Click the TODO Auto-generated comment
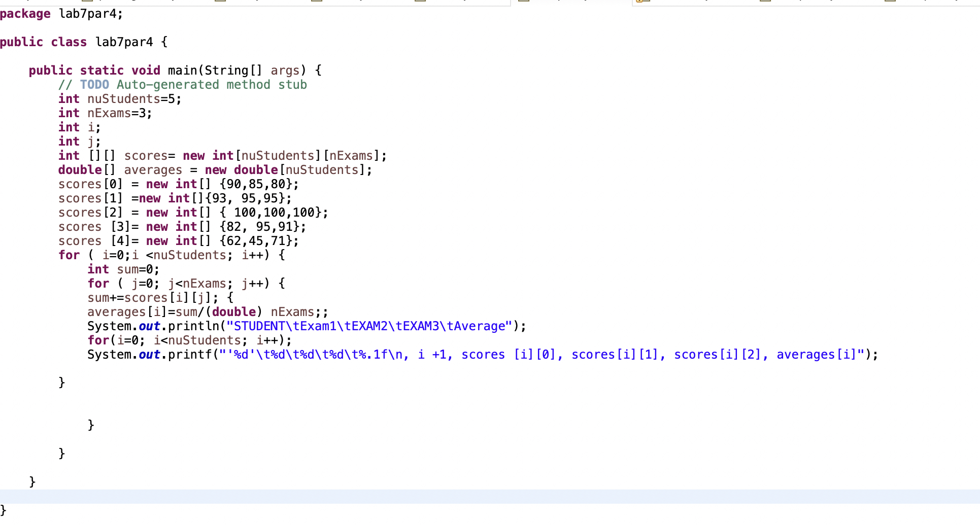The image size is (980, 525). pyautogui.click(x=183, y=85)
